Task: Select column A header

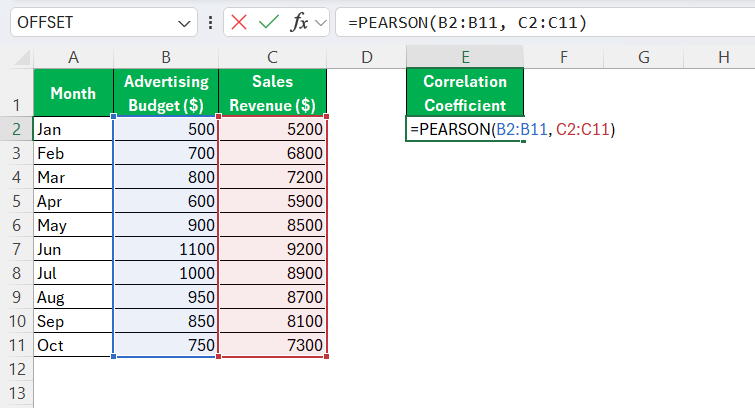Action: point(73,57)
